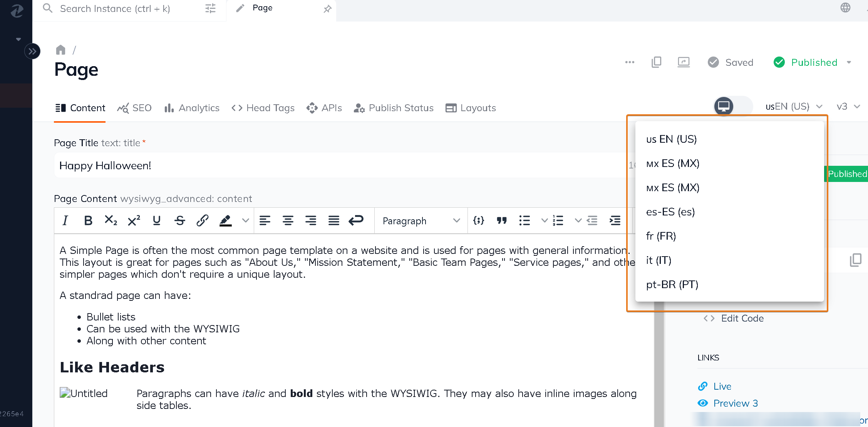The width and height of the screenshot is (868, 427).
Task: Click the strikethrough formatting icon
Action: coord(179,221)
